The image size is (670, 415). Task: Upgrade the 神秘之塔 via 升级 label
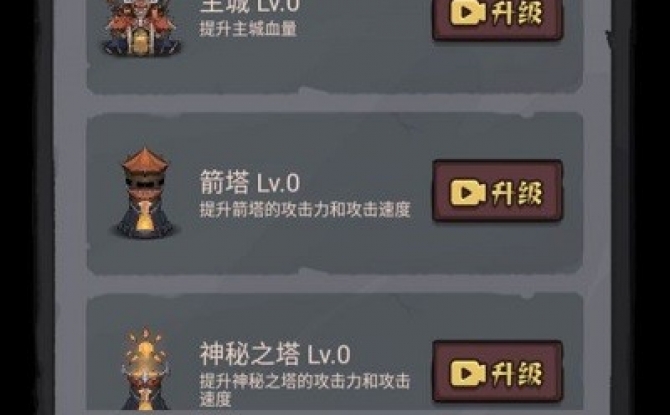pos(517,373)
